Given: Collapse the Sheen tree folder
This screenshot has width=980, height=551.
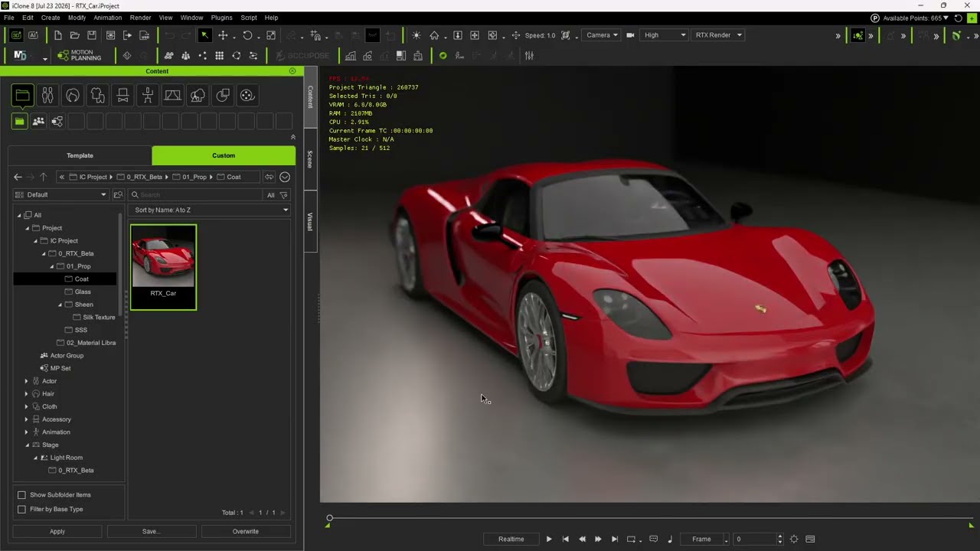Looking at the screenshot, I should pyautogui.click(x=60, y=305).
